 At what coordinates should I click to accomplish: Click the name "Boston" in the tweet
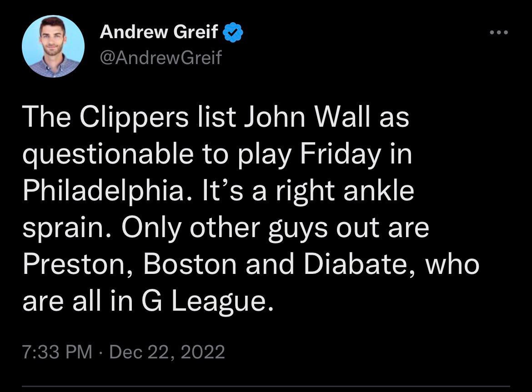(190, 264)
